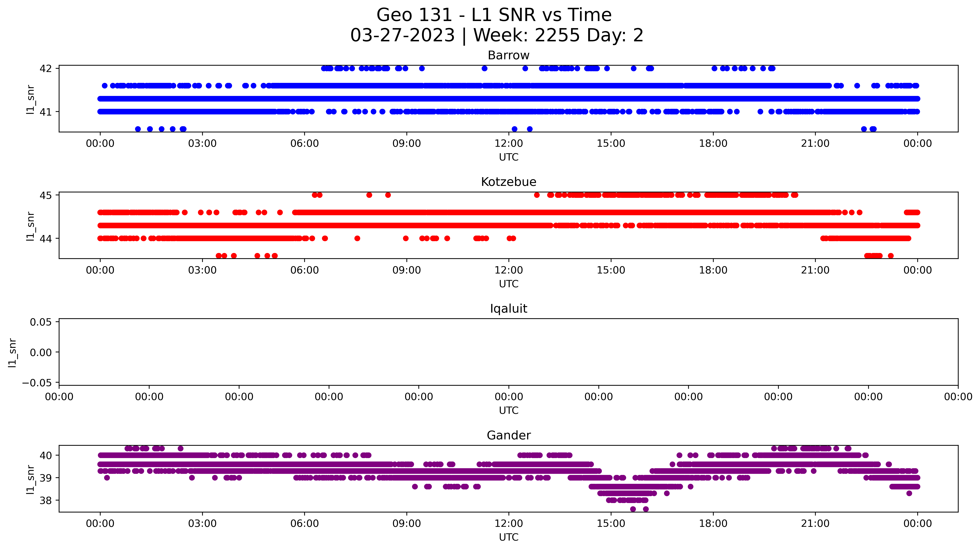This screenshot has height=550, width=980.
Task: Click the '39' y-axis tick on Gander plot
Action: pos(46,478)
